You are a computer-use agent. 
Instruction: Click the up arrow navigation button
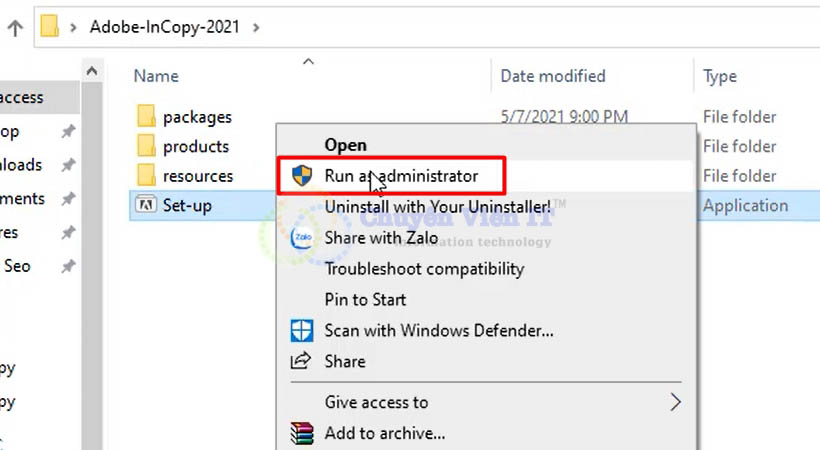pyautogui.click(x=15, y=27)
